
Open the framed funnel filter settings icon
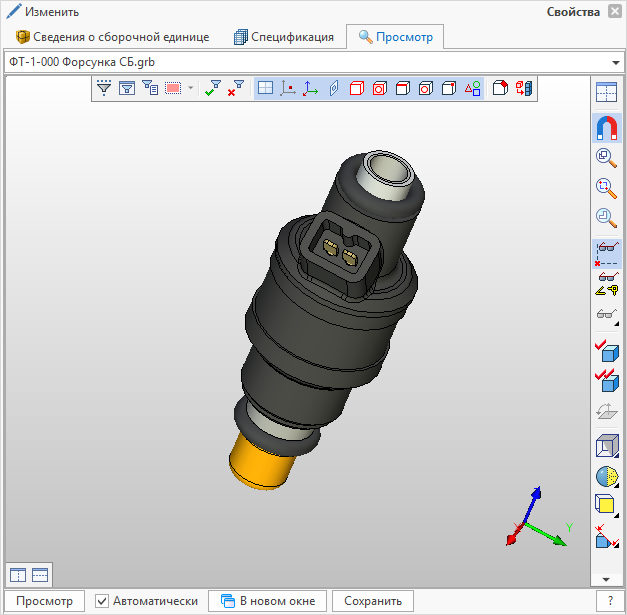(x=127, y=88)
